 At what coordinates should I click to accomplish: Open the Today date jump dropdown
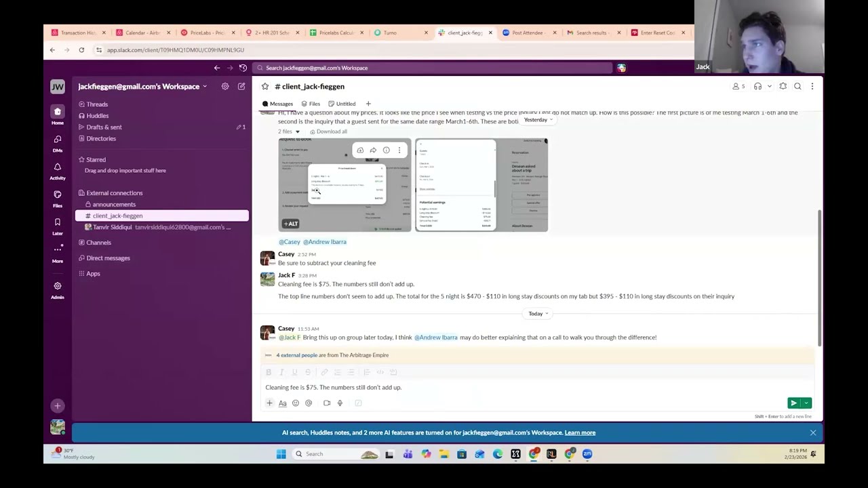click(x=538, y=314)
